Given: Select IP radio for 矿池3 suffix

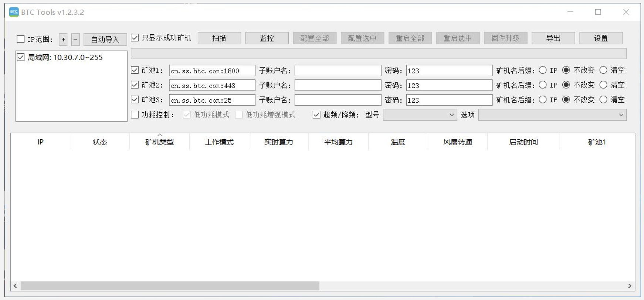Looking at the screenshot, I should click(x=543, y=100).
